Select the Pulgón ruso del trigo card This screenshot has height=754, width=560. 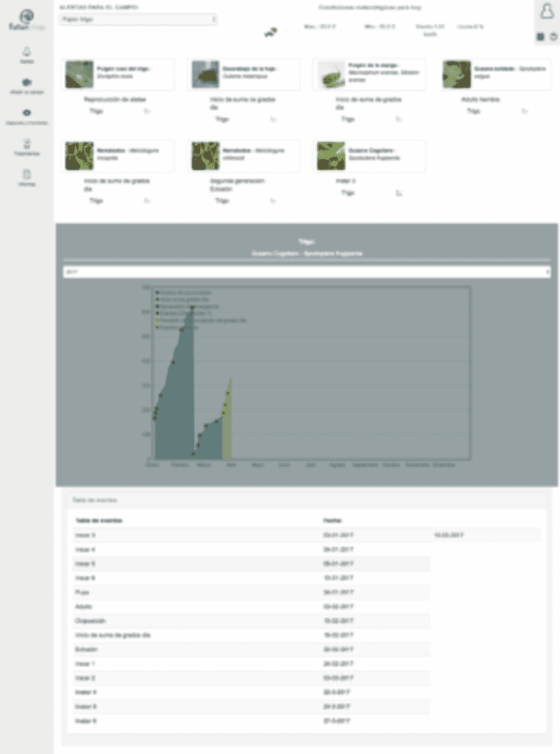click(x=118, y=74)
